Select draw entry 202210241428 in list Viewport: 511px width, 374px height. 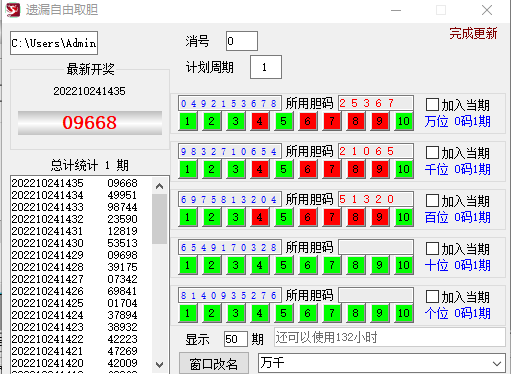(74, 267)
